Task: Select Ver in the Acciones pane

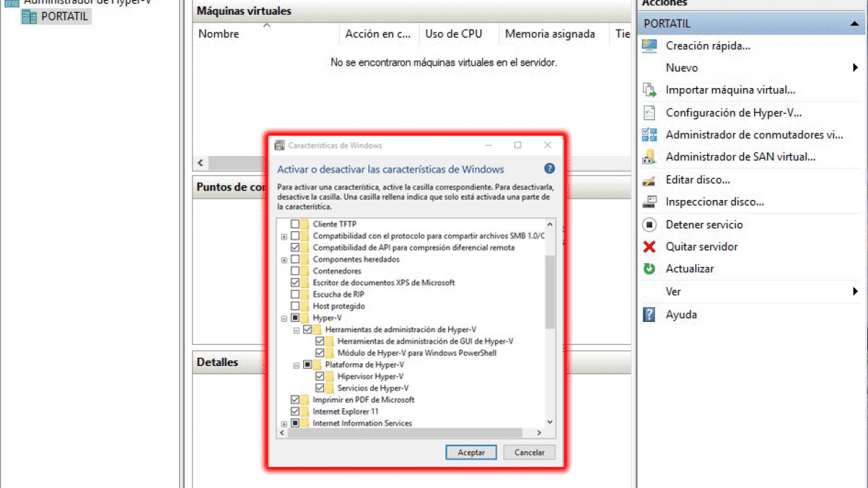Action: (x=673, y=291)
